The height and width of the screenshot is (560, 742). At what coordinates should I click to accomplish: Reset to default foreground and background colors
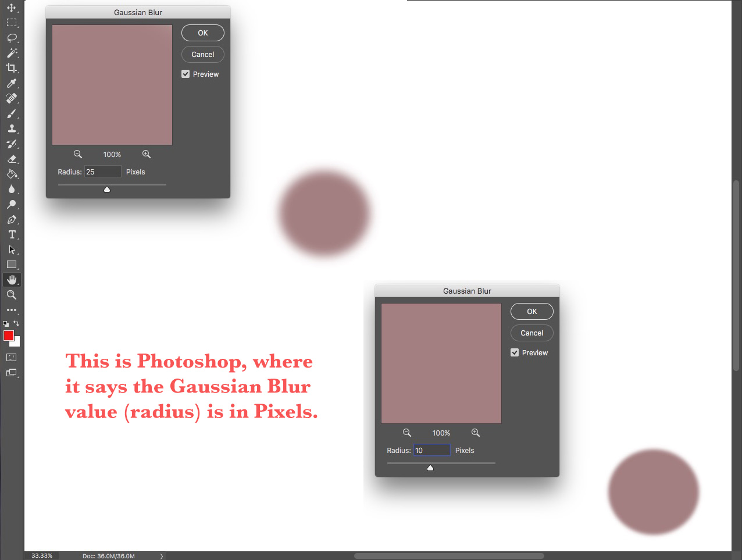pos(6,323)
